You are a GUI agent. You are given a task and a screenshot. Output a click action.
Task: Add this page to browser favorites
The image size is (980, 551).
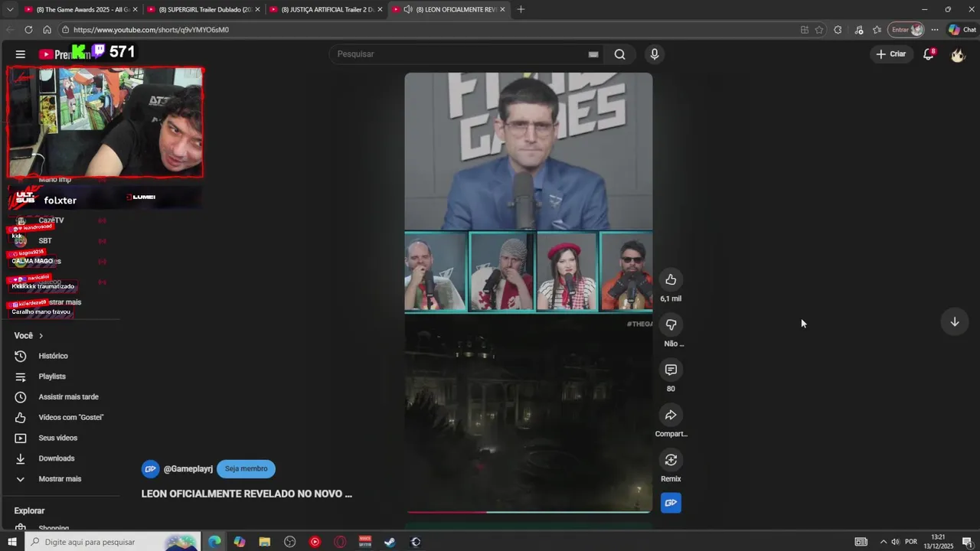click(819, 30)
